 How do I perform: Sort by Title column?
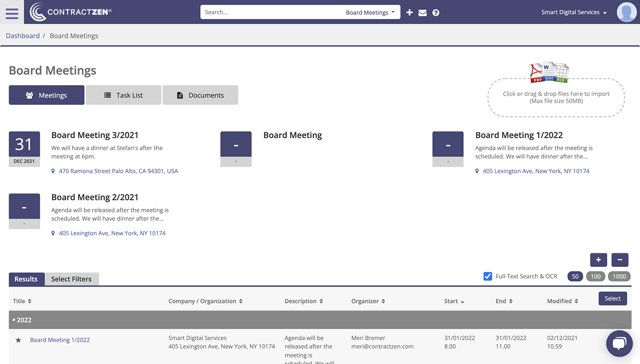pos(22,301)
